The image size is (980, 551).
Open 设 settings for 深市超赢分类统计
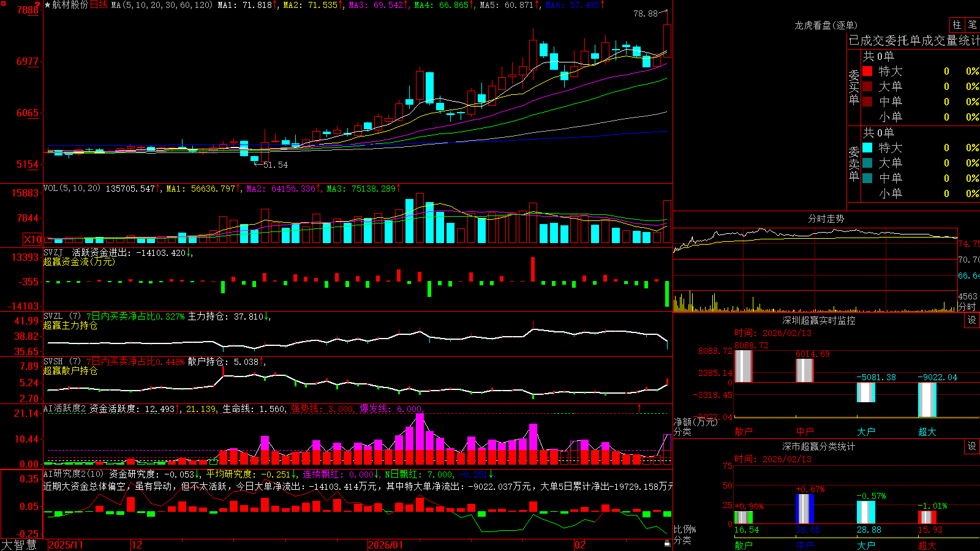(x=972, y=446)
